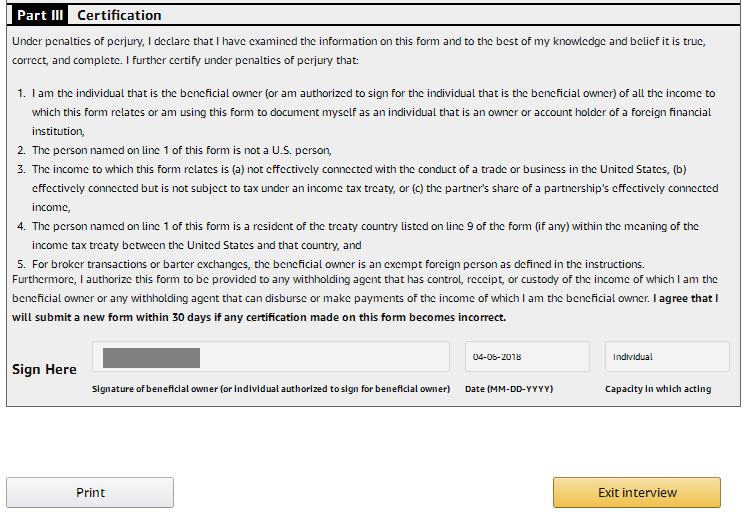Click the Print button
Screen dimensions: 749x519
pyautogui.click(x=90, y=492)
